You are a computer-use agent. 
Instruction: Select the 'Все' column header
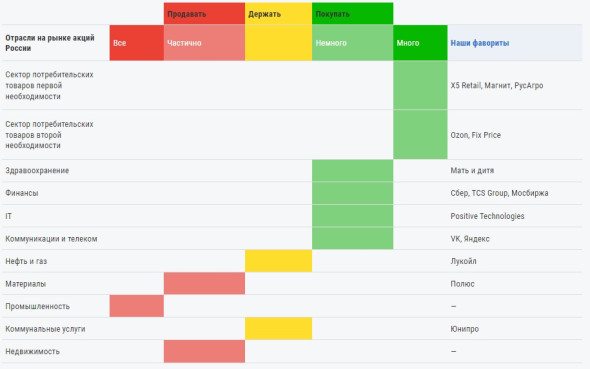click(x=137, y=43)
